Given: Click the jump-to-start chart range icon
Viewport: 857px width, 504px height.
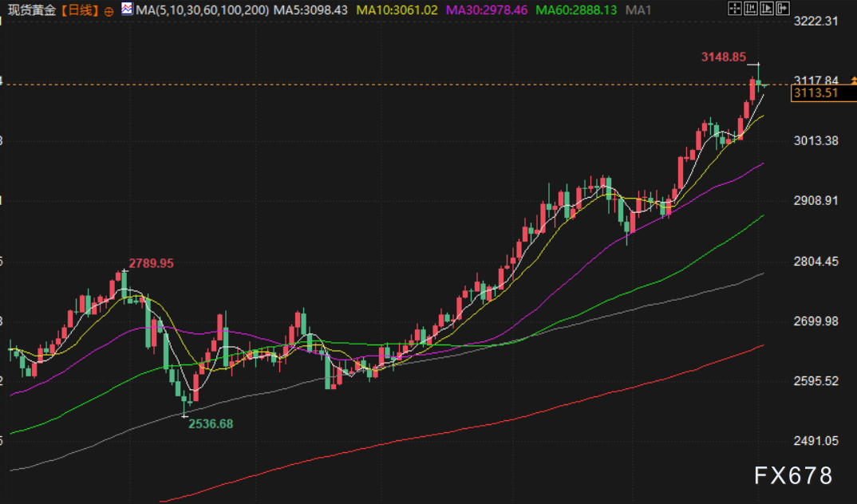Looking at the screenshot, I should [x=751, y=8].
